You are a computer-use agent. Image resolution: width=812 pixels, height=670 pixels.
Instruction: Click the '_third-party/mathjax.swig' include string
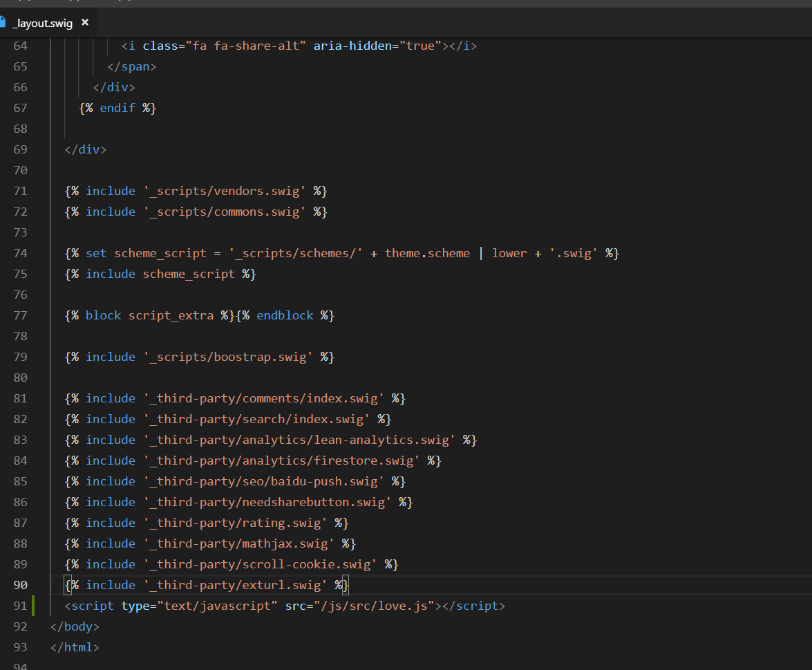pyautogui.click(x=239, y=543)
